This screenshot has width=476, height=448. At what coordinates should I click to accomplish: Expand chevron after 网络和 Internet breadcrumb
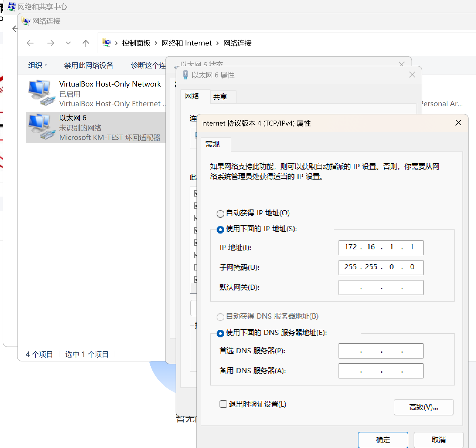coord(217,43)
